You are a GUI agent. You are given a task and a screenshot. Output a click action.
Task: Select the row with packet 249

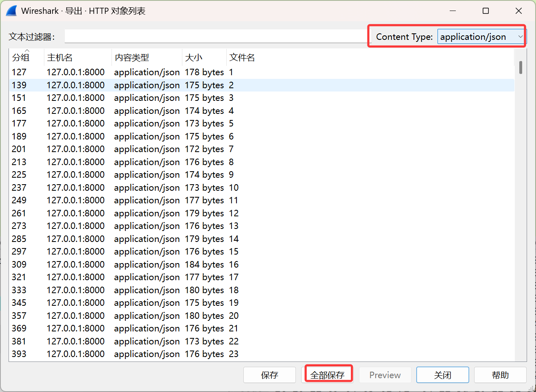(262, 200)
